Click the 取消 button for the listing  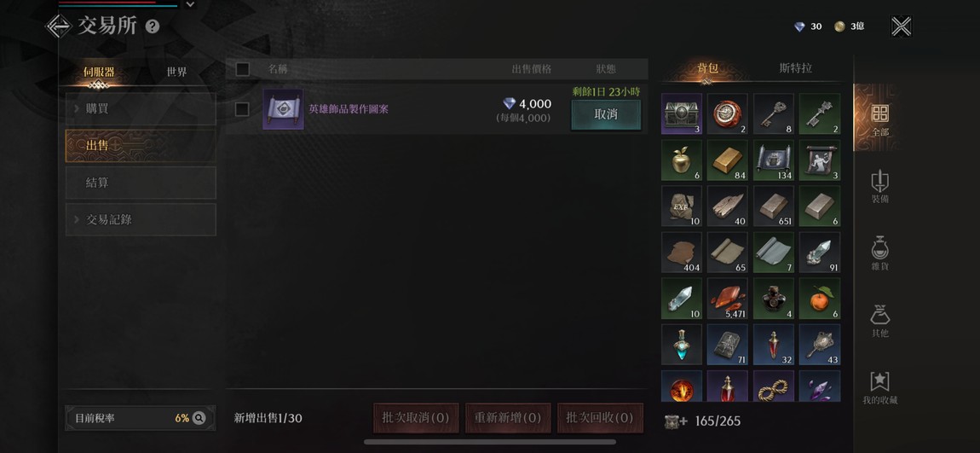pyautogui.click(x=606, y=114)
